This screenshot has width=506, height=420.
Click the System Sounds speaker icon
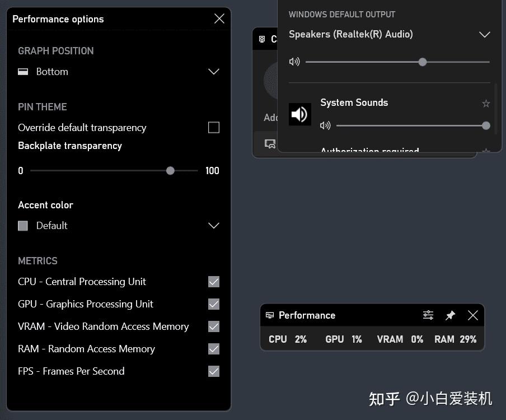point(300,114)
